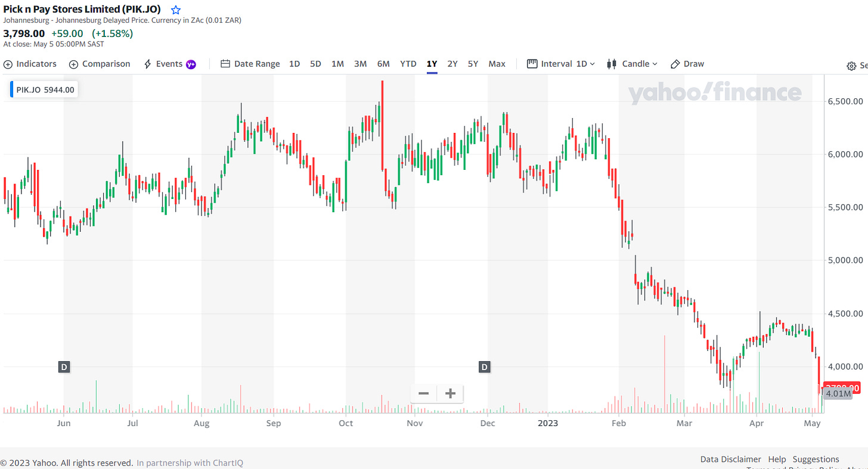Click the dividend marker near June
The height and width of the screenshot is (469, 868).
tap(64, 367)
